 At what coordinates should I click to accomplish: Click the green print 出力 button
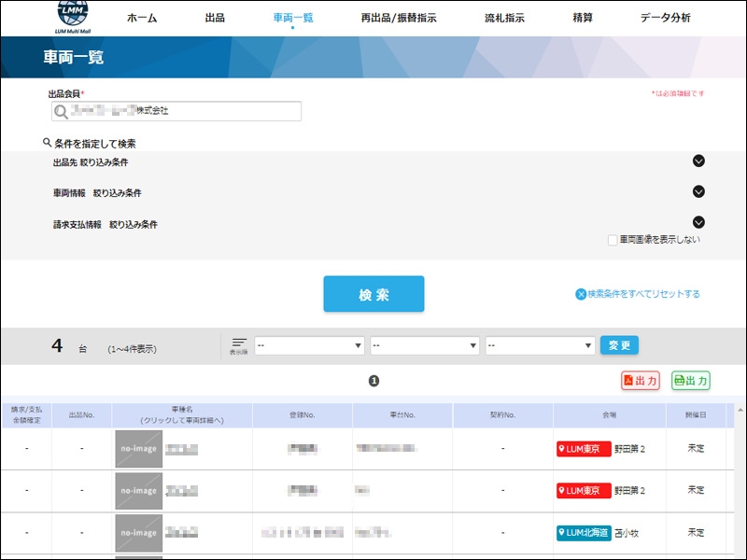click(690, 381)
